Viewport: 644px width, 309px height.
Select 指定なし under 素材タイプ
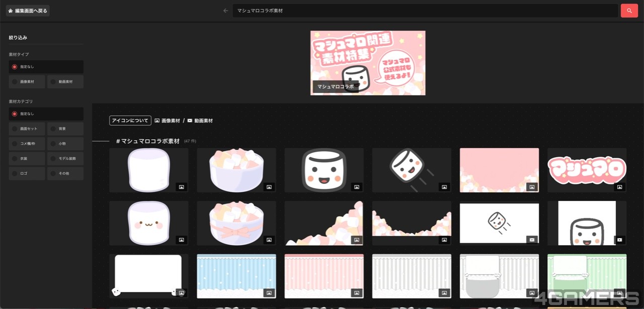46,67
